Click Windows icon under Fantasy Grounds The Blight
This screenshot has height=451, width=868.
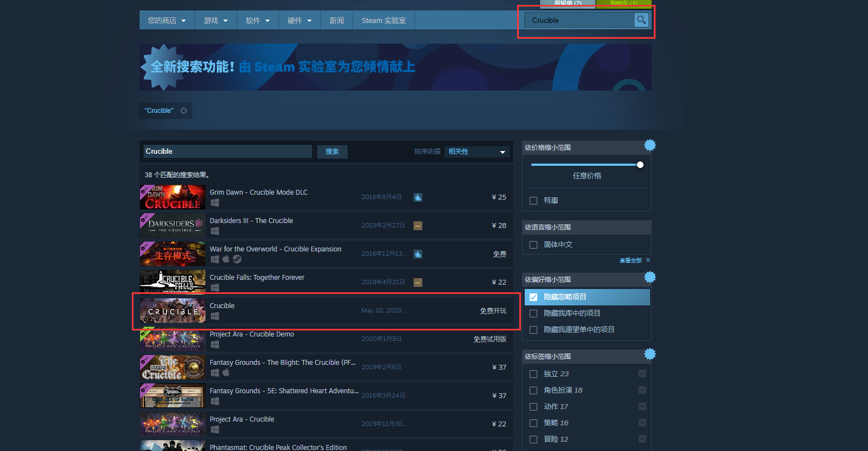(215, 373)
